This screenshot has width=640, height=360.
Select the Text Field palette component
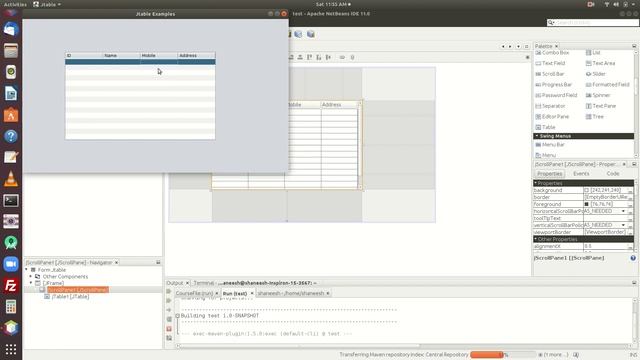(550, 63)
